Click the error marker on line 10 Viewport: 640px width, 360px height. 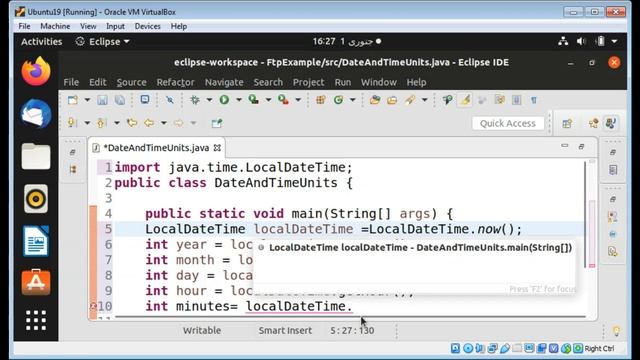[x=93, y=306]
